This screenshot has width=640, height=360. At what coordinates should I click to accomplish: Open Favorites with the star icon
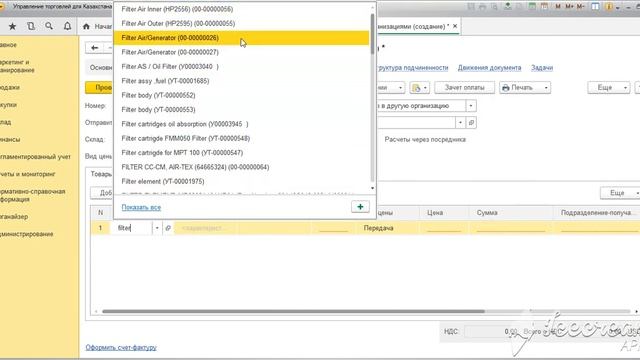[12, 26]
